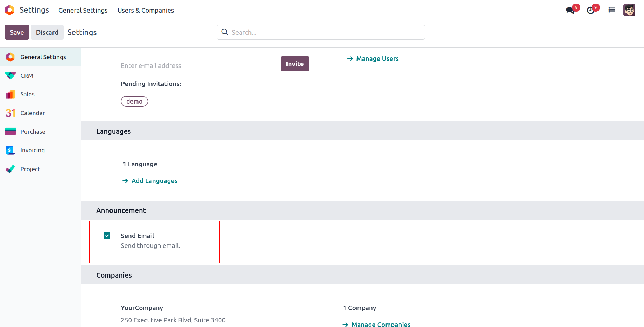Select the Sales icon in the sidebar
Image resolution: width=644 pixels, height=327 pixels.
[x=10, y=94]
